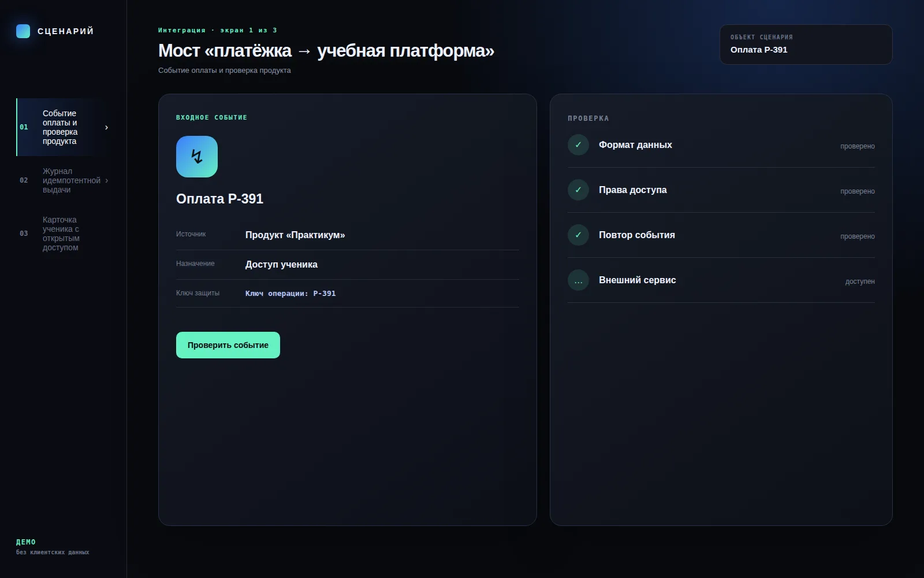The height and width of the screenshot is (578, 924).
Task: Click the Назначение field label
Action: click(195, 264)
